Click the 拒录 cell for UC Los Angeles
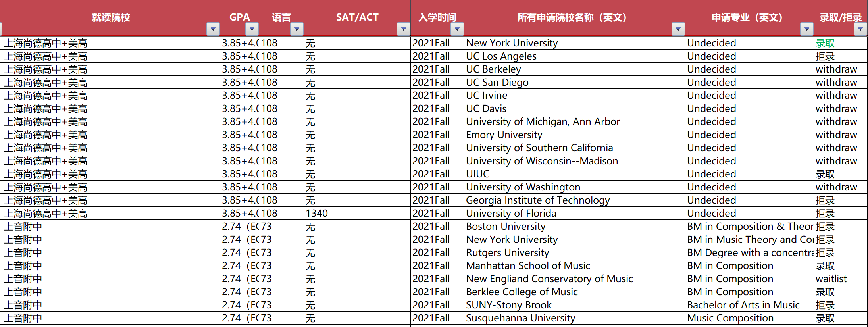This screenshot has width=868, height=327. point(841,56)
